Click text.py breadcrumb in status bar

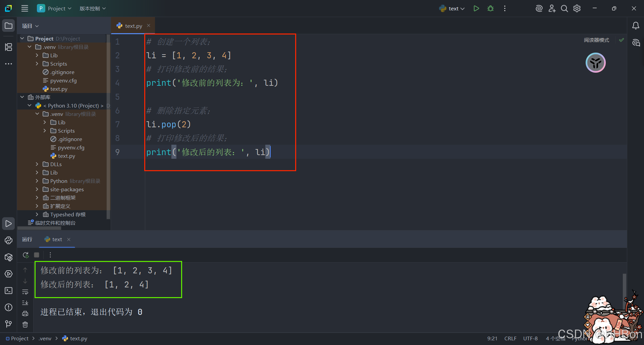pyautogui.click(x=75, y=338)
